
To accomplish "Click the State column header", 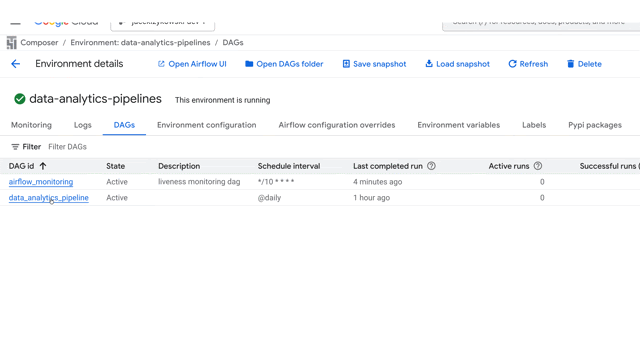I will coord(116,166).
